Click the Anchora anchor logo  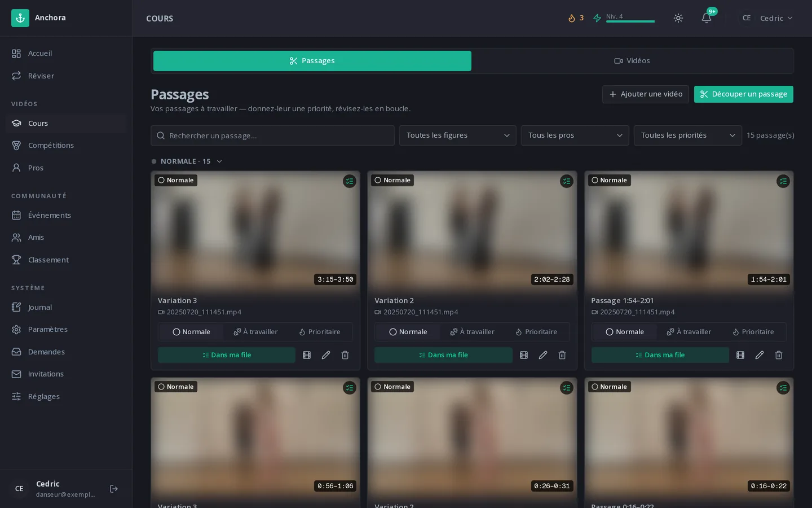pos(20,18)
